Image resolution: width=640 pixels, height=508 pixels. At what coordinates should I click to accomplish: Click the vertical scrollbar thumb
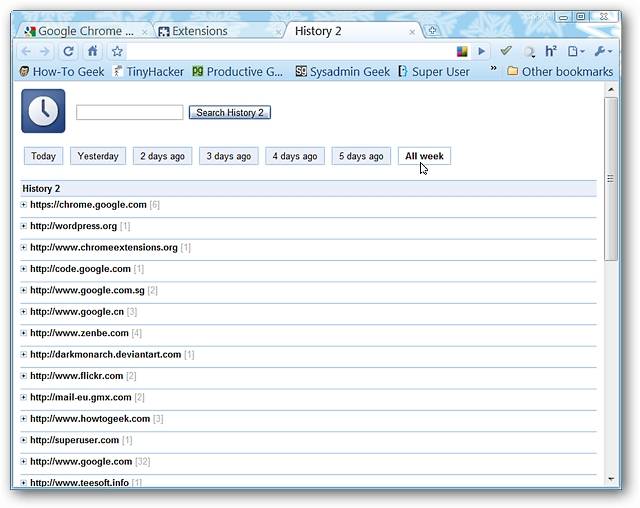pyautogui.click(x=611, y=179)
